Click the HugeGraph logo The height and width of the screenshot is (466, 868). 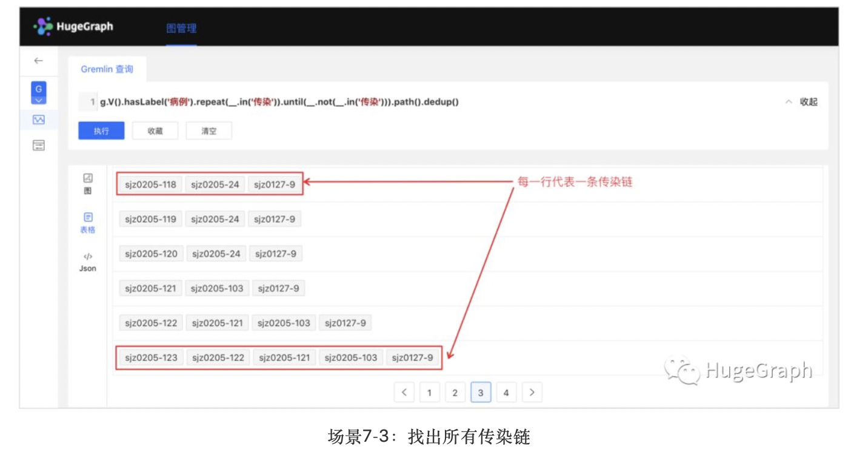click(x=73, y=27)
